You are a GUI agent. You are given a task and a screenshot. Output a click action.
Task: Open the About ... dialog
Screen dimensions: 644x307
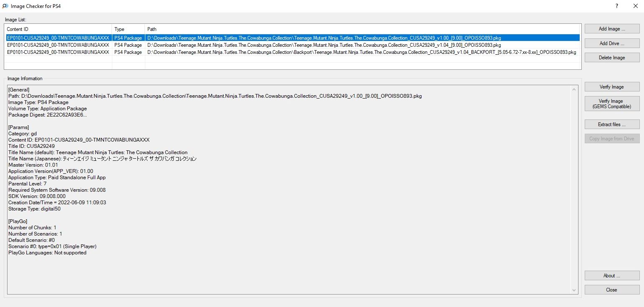point(612,276)
